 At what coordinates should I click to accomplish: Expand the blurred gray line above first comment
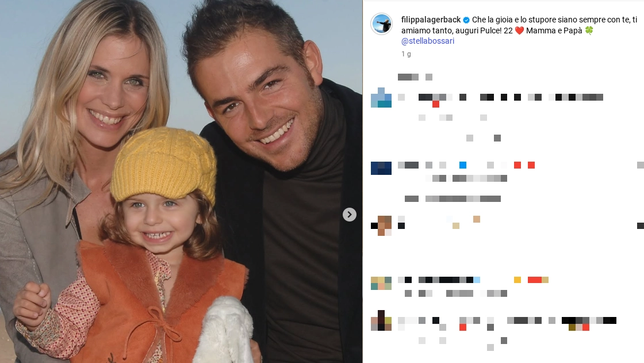pyautogui.click(x=415, y=77)
